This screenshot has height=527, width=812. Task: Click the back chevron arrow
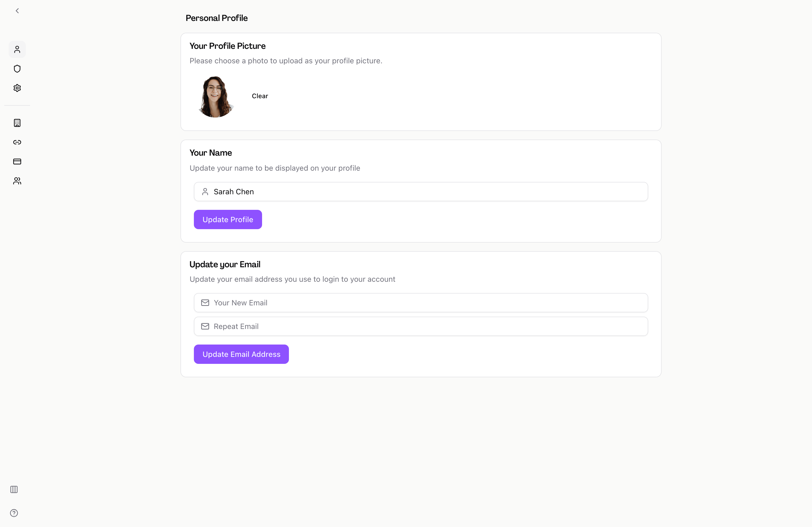pyautogui.click(x=17, y=11)
